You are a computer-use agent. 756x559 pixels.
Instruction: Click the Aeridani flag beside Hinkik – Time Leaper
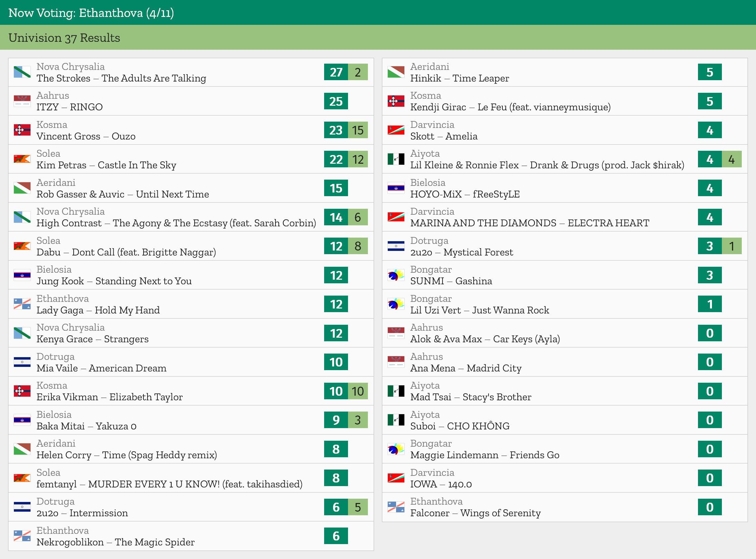pyautogui.click(x=396, y=72)
